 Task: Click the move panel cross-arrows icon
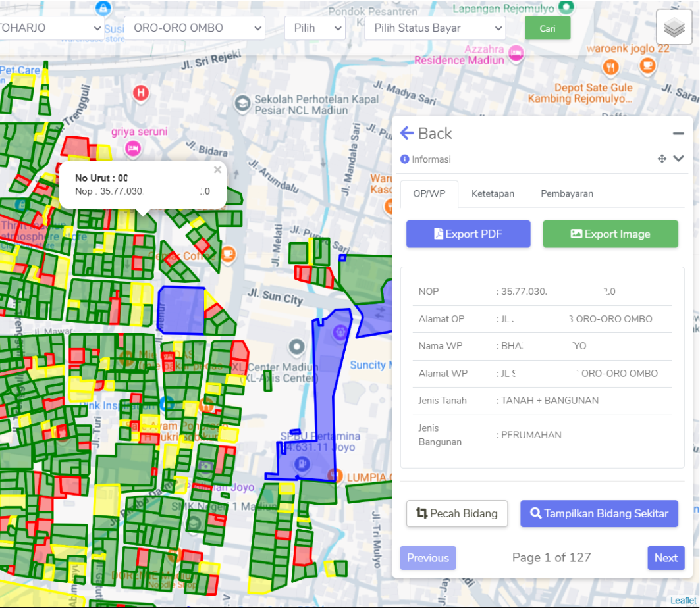[x=662, y=159]
